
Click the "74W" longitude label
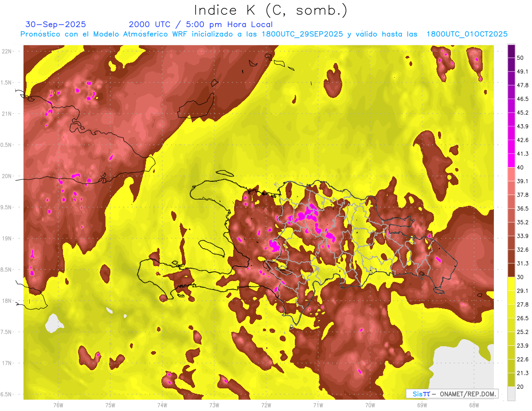(162, 405)
